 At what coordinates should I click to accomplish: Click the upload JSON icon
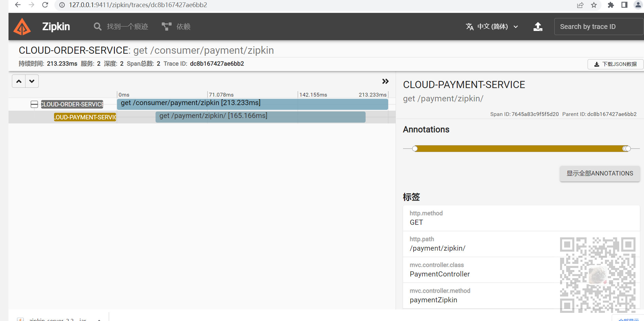point(538,27)
